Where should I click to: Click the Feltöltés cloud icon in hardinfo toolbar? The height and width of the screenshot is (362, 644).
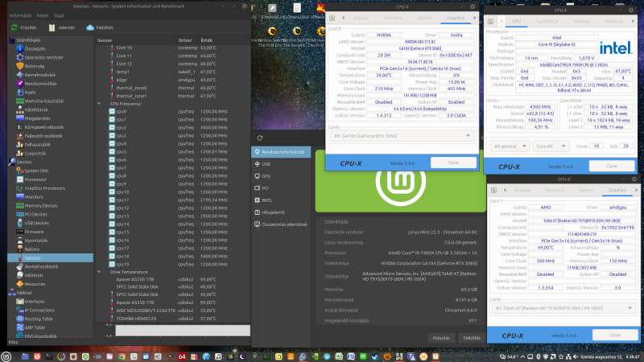point(90,27)
